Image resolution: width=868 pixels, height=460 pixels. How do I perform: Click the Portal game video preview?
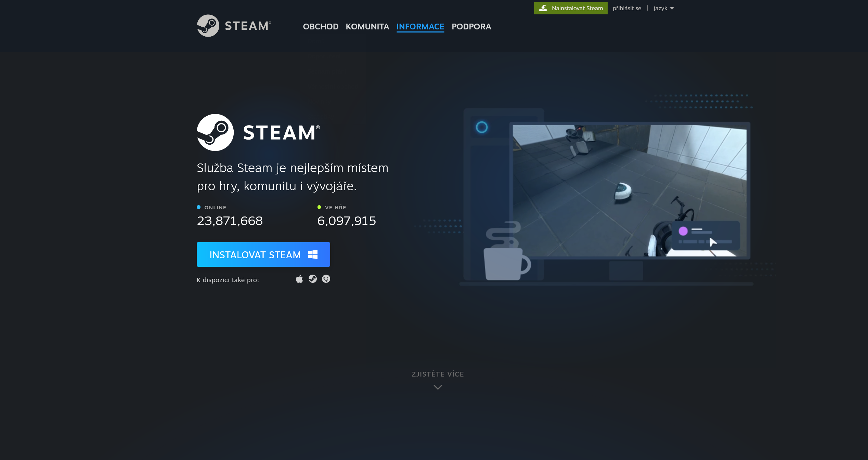(x=629, y=190)
